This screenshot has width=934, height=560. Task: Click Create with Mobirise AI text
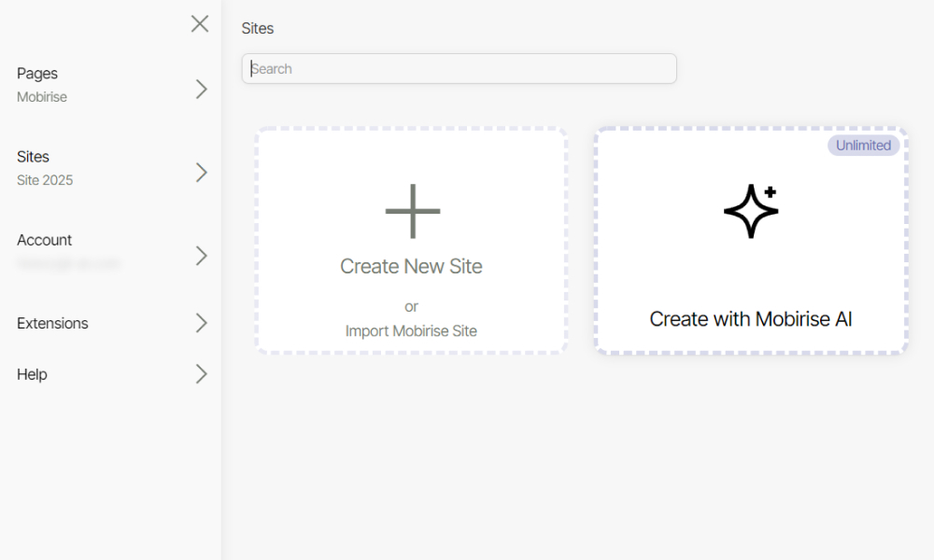pyautogui.click(x=751, y=319)
